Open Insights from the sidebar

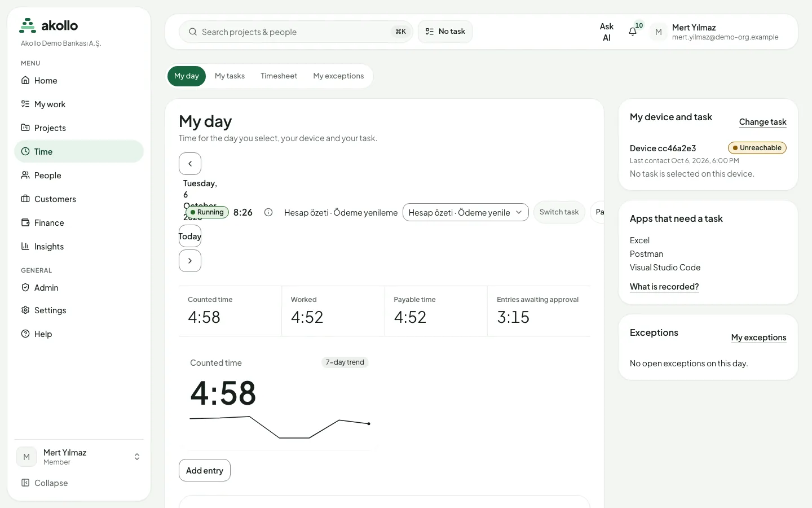point(79,247)
